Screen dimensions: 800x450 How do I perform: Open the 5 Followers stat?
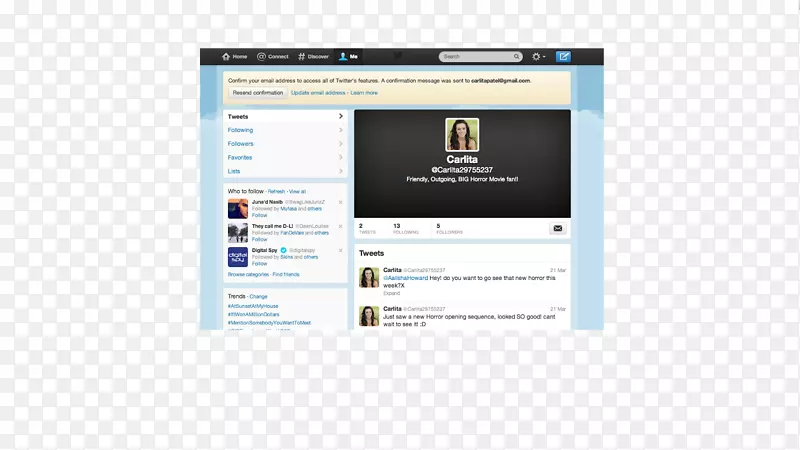(x=449, y=229)
